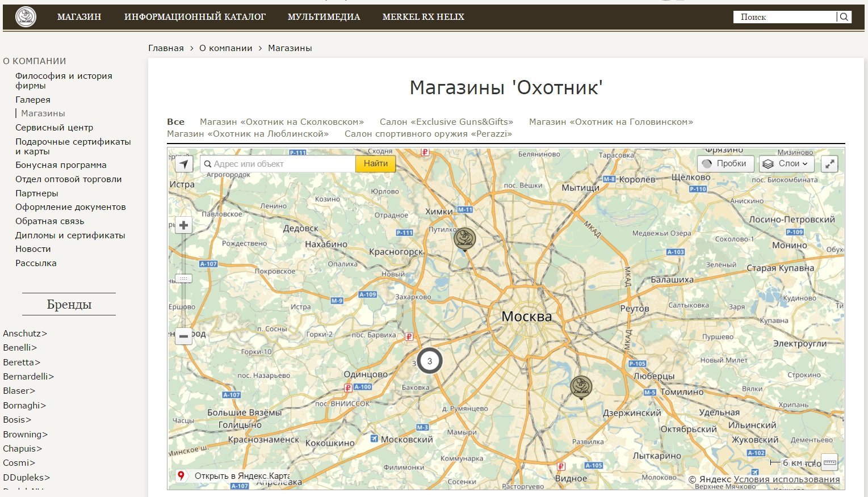Open the Blaser brand link
Viewport: 868px width, 497px height.
click(x=19, y=390)
